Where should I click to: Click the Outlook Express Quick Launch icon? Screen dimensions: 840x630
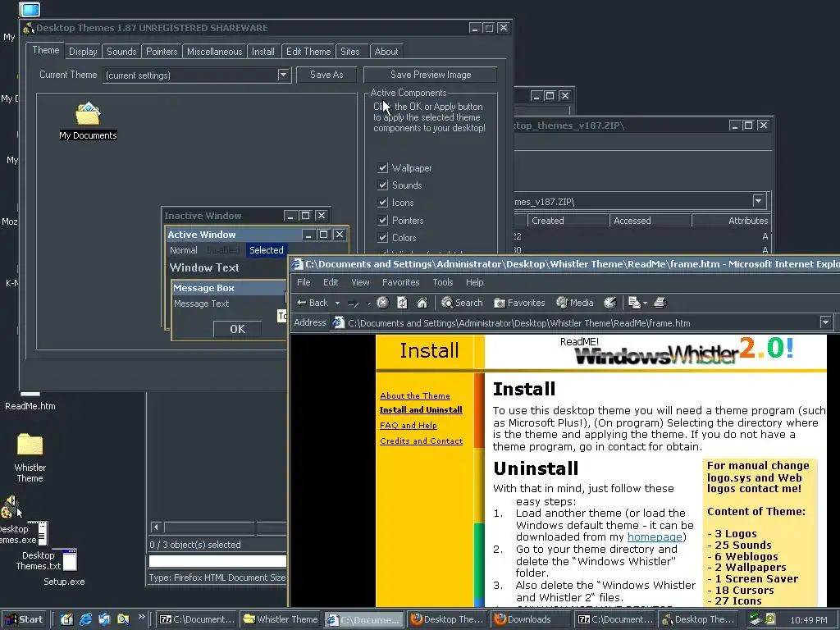click(104, 619)
